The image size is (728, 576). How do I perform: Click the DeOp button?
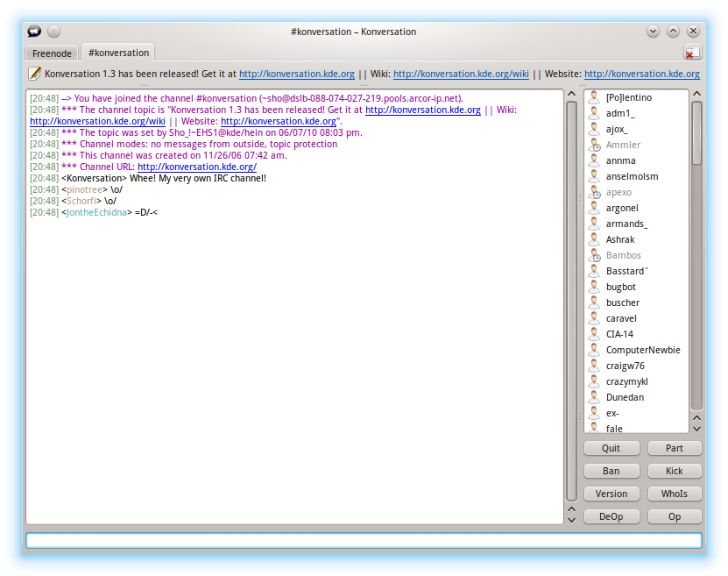click(x=611, y=516)
